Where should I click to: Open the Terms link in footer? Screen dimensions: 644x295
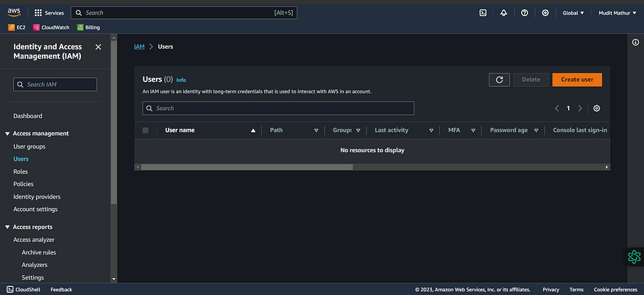[x=576, y=290]
